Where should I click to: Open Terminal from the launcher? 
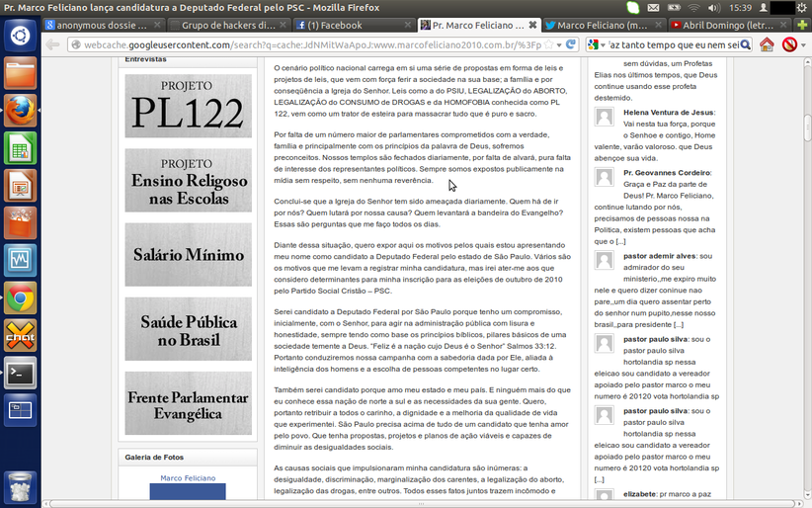(x=21, y=373)
